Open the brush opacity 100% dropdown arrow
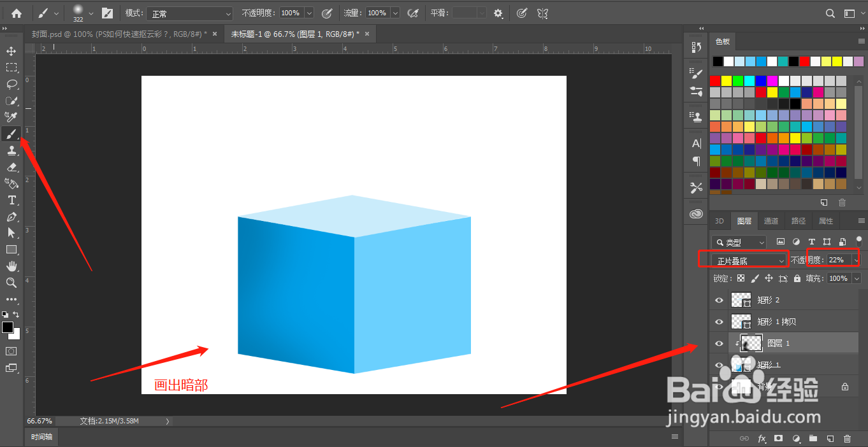 [309, 13]
